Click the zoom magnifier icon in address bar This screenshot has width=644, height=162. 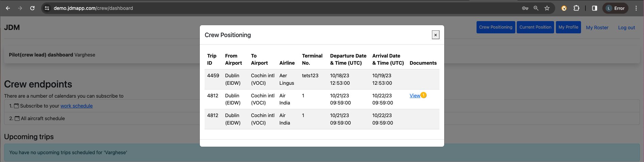tap(536, 8)
